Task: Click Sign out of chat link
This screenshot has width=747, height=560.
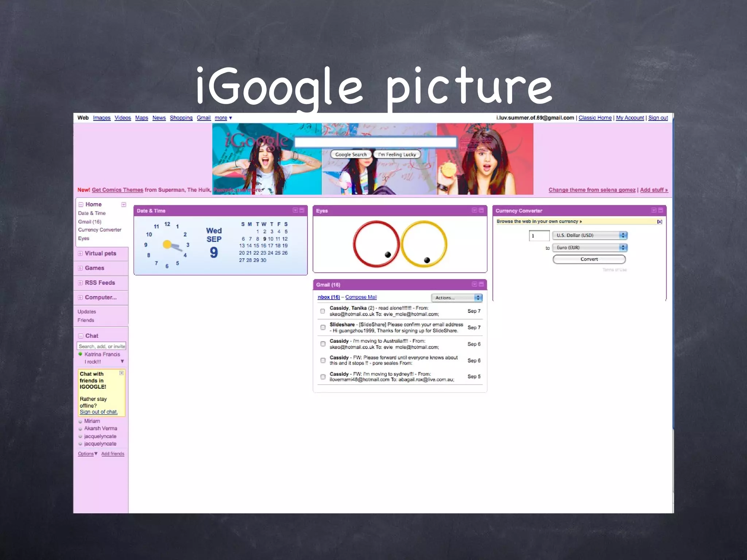Action: (99, 412)
